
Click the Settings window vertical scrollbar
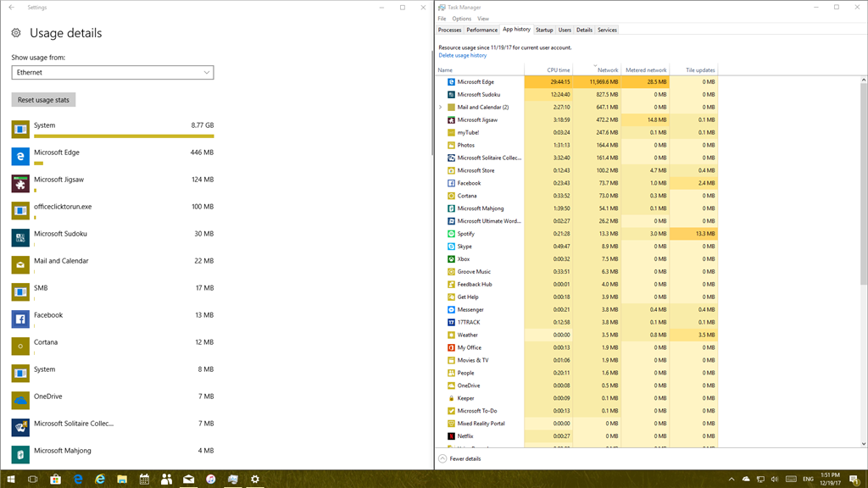[x=431, y=103]
